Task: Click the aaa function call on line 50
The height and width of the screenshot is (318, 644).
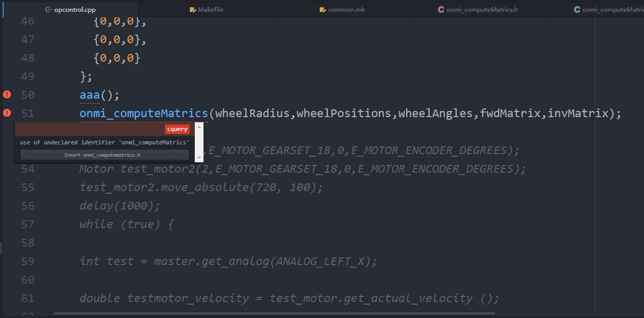Action: (89, 95)
